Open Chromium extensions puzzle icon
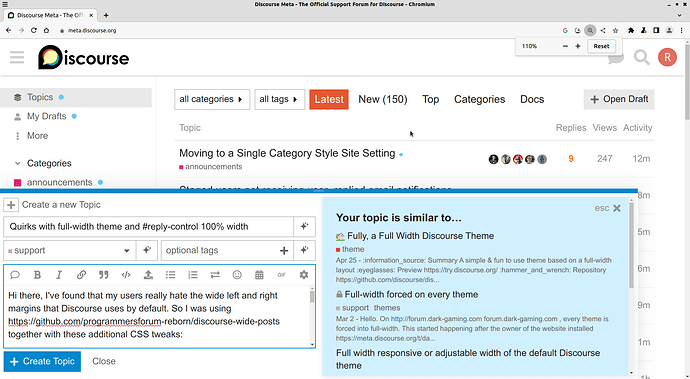This screenshot has height=379, width=690. 631,30
